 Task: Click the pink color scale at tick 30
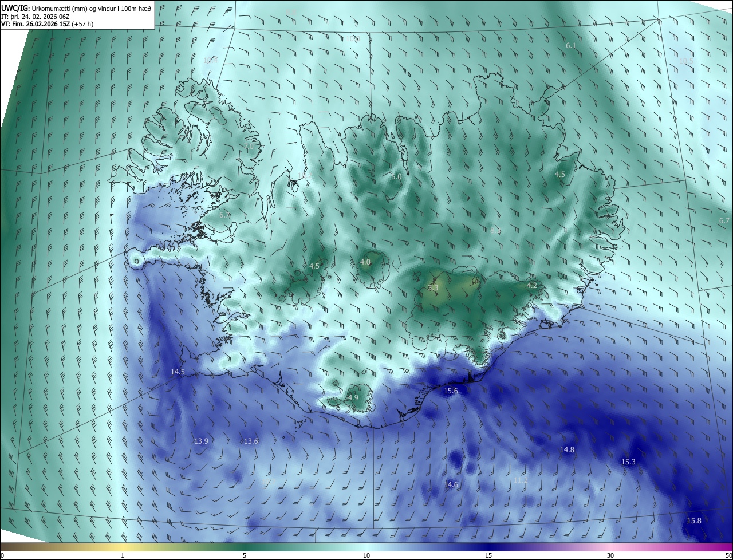610,547
